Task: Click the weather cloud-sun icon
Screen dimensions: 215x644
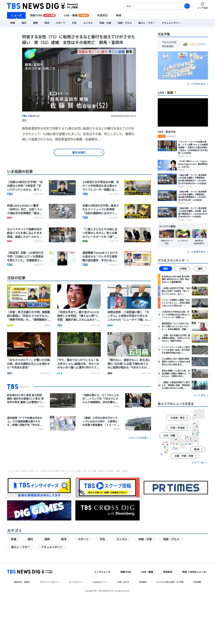Action: tap(185, 44)
